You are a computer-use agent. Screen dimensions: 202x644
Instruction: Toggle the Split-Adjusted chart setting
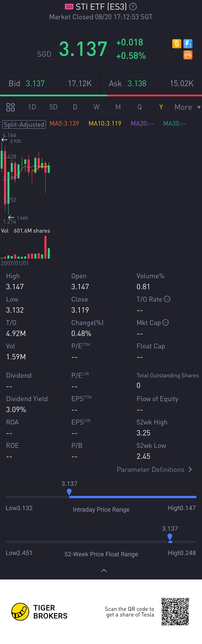point(24,124)
